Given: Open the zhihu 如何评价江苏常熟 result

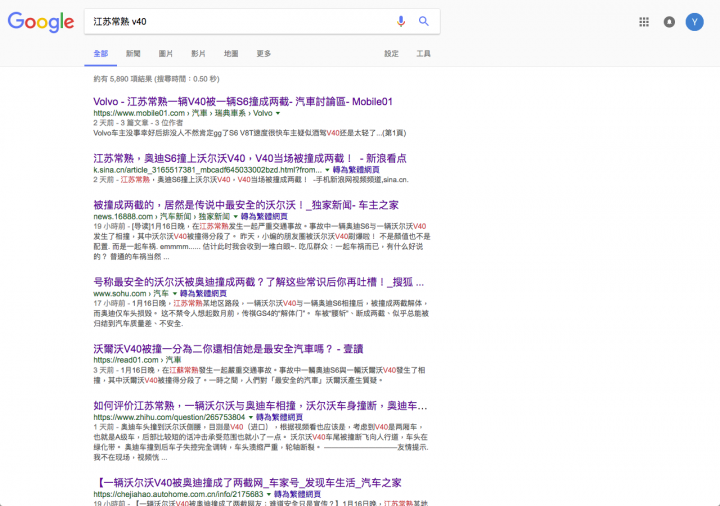Looking at the screenshot, I should pyautogui.click(x=260, y=405).
